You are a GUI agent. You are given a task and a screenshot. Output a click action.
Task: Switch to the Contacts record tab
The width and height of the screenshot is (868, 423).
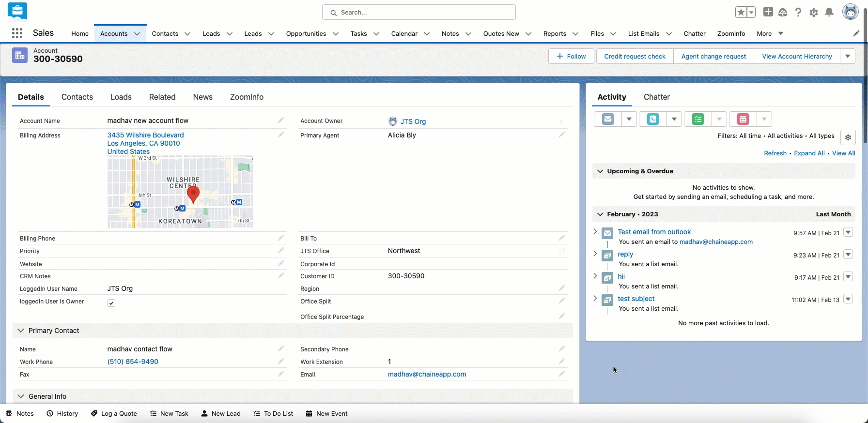77,97
